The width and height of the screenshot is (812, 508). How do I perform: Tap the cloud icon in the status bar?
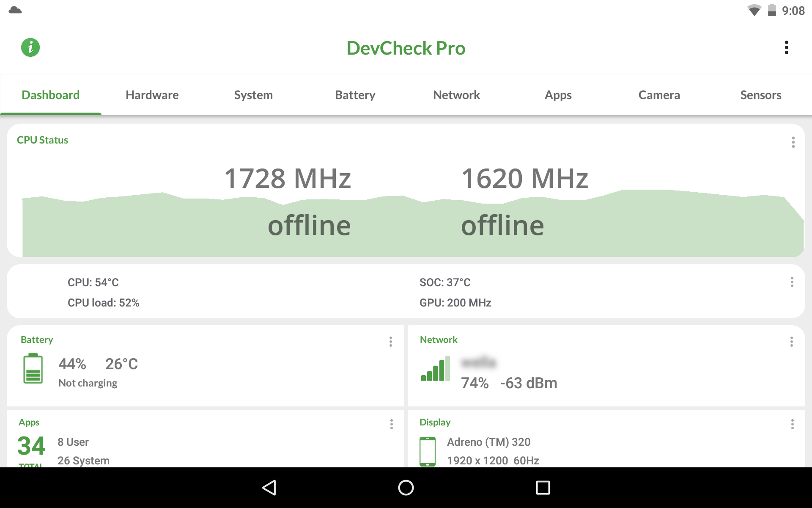[16, 10]
